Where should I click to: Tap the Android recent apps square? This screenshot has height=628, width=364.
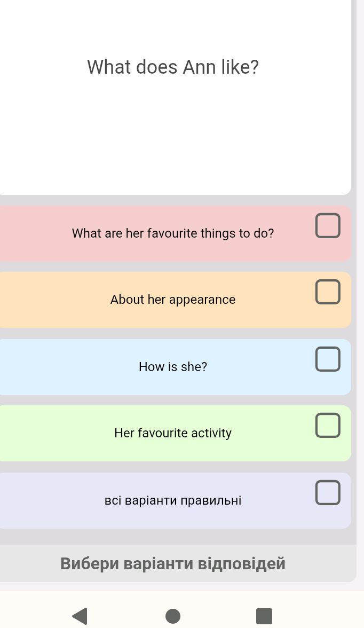tap(263, 616)
